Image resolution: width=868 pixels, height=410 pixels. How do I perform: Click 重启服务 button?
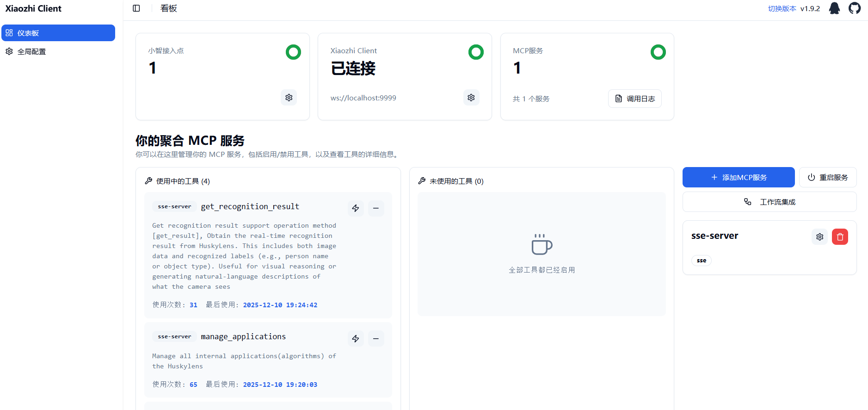pos(828,177)
